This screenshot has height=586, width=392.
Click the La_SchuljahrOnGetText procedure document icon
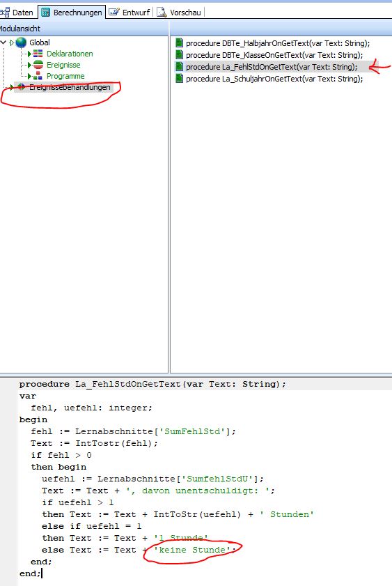pyautogui.click(x=179, y=79)
